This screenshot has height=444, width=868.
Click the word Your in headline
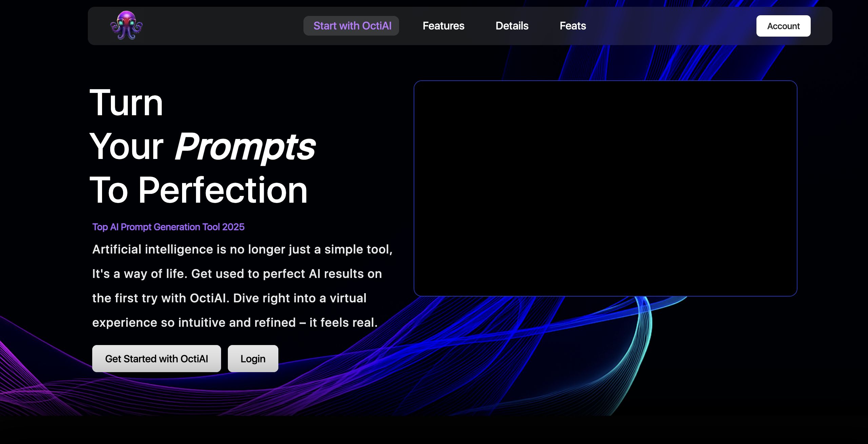click(x=126, y=146)
